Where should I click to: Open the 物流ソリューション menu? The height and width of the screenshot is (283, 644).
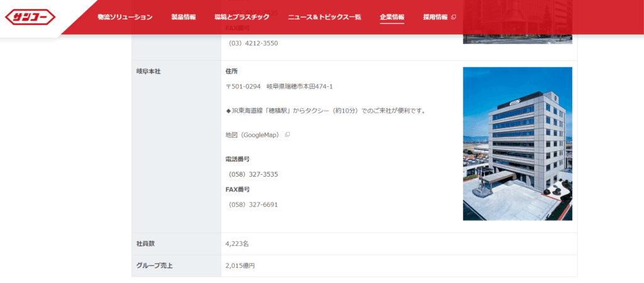125,17
